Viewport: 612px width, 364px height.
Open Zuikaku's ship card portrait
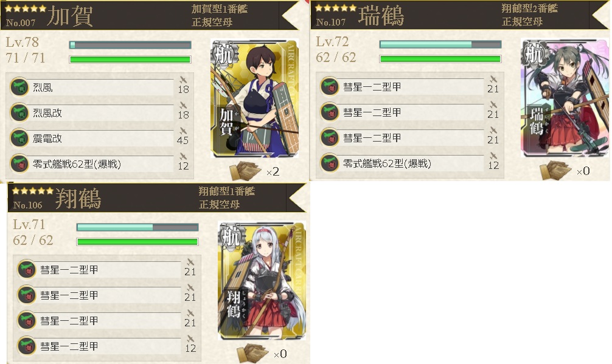(x=565, y=97)
